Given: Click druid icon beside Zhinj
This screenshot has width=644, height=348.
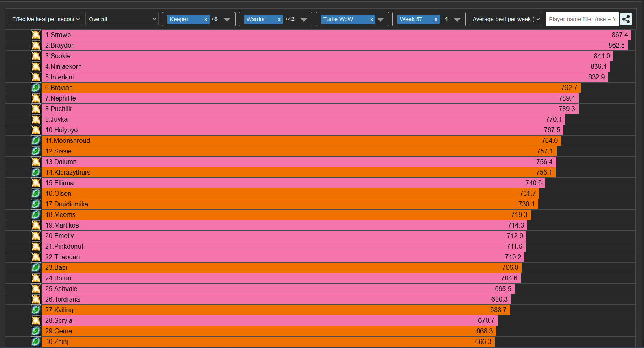Looking at the screenshot, I should click(x=36, y=342).
